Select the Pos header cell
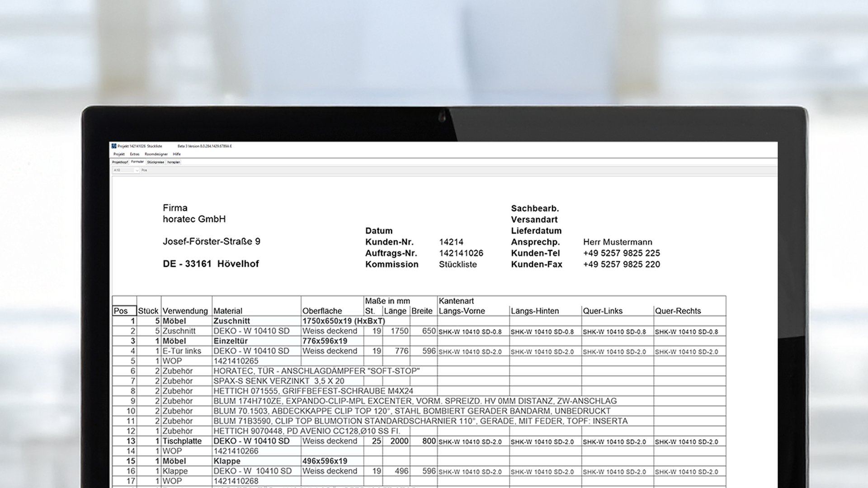 [x=124, y=311]
